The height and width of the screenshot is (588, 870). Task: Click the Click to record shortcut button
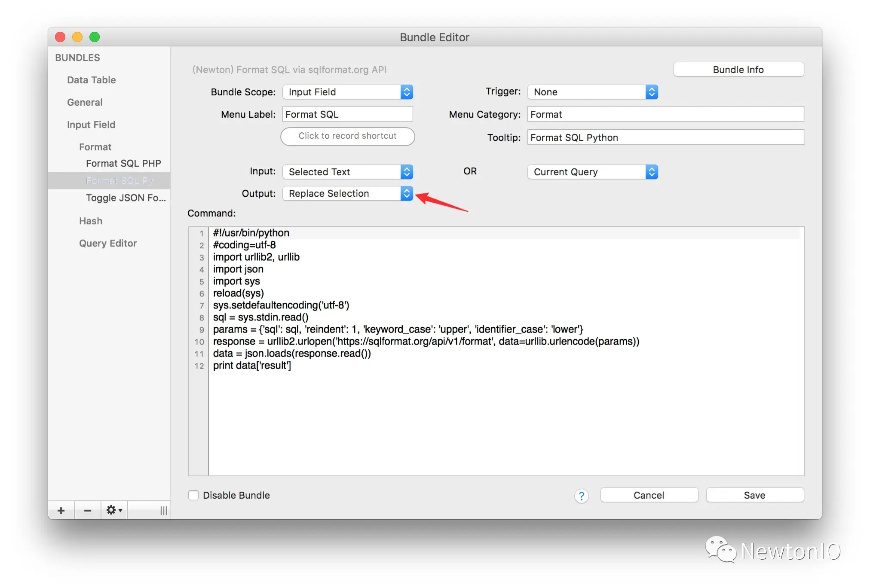pyautogui.click(x=348, y=136)
